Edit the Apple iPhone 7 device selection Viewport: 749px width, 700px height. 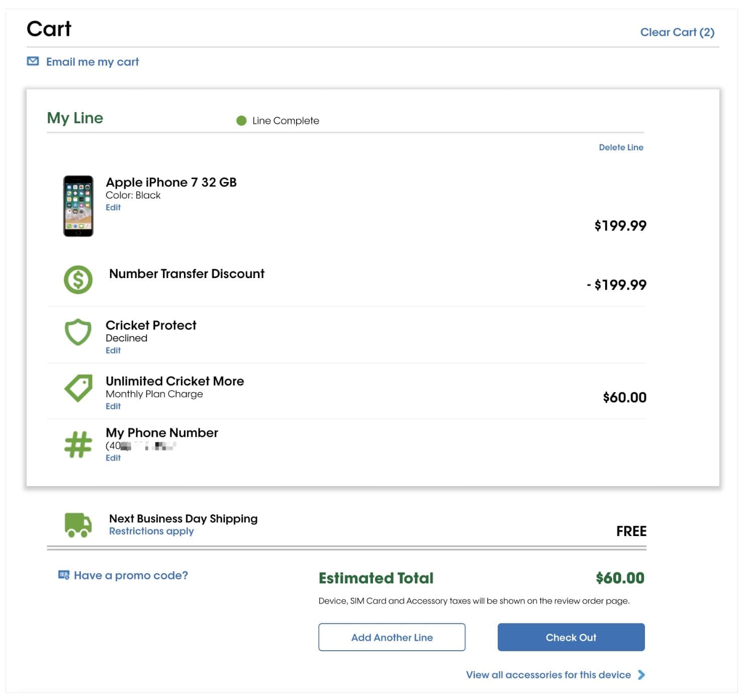pyautogui.click(x=113, y=208)
